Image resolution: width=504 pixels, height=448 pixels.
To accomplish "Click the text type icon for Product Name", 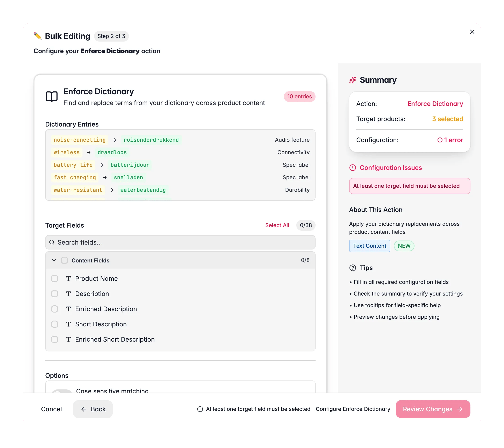I will [68, 279].
